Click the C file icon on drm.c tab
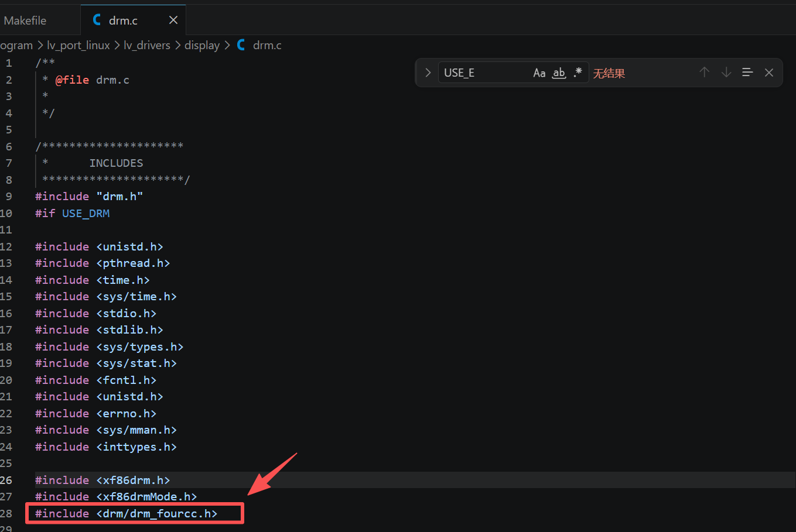The height and width of the screenshot is (532, 796). coord(97,20)
